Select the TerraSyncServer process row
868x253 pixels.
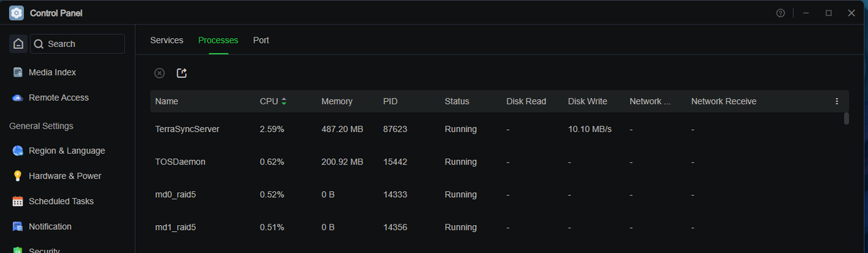tap(499, 129)
